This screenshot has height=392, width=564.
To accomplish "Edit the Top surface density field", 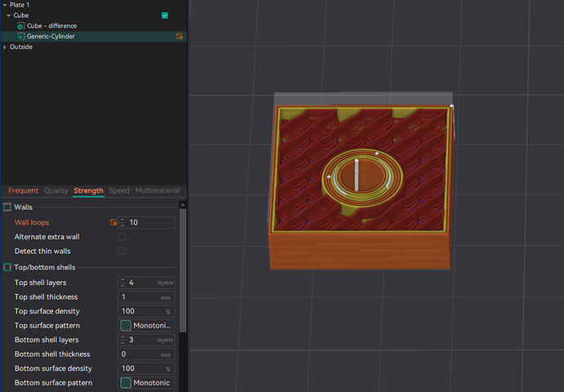I will (x=146, y=311).
